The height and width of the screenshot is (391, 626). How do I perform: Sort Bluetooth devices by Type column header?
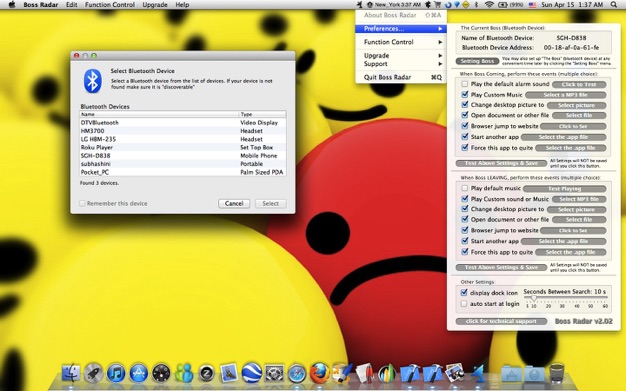click(x=262, y=114)
